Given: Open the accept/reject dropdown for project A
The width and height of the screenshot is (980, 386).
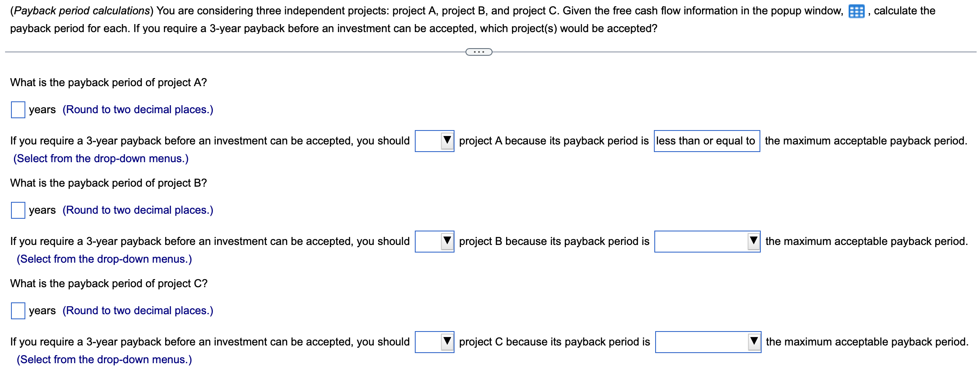Looking at the screenshot, I should (434, 141).
